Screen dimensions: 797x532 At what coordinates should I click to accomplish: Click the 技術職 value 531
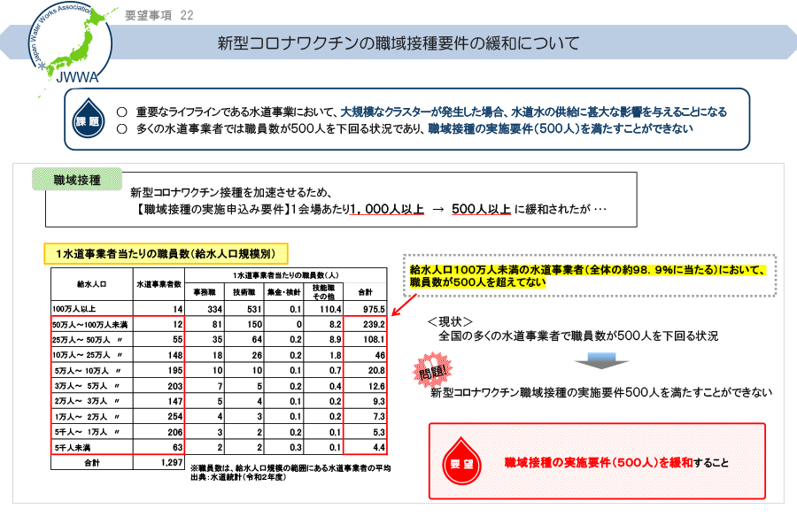point(254,309)
